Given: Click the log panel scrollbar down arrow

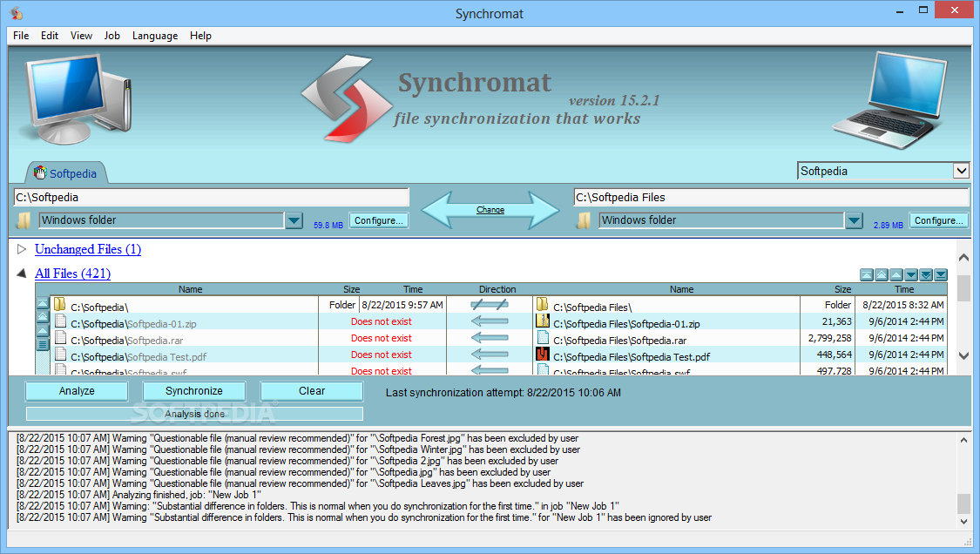Looking at the screenshot, I should [x=963, y=522].
